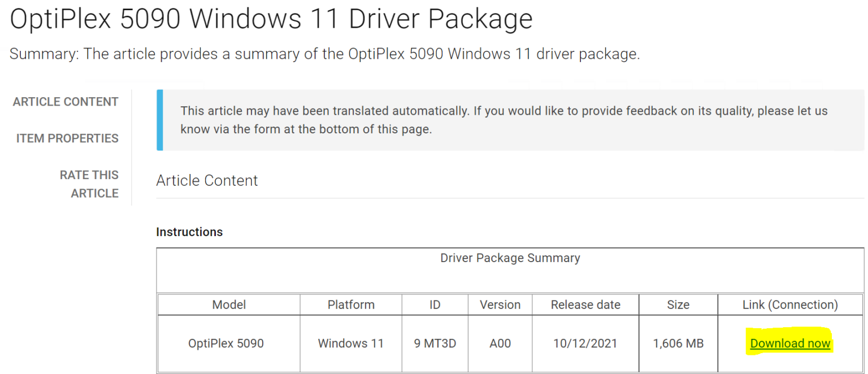Click the Version column header

pos(500,305)
